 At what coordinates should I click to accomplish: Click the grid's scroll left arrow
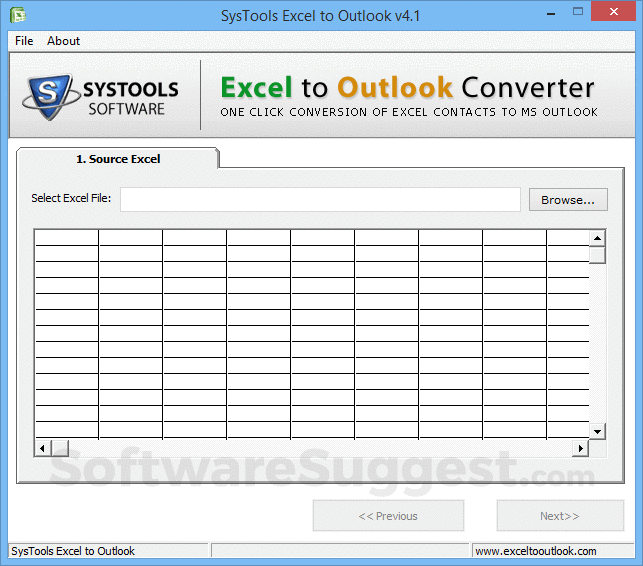[x=43, y=448]
